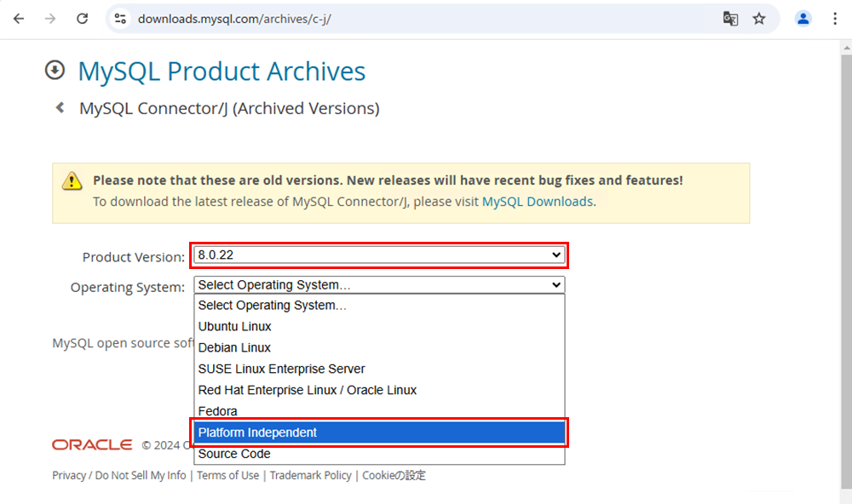Click the back chevron beside Connector/J heading

coord(60,107)
